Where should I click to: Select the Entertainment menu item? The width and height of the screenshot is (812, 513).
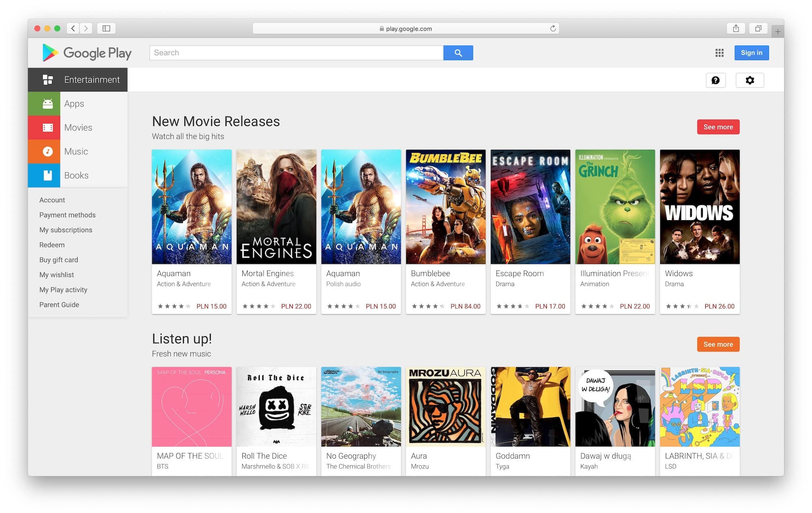click(x=92, y=80)
